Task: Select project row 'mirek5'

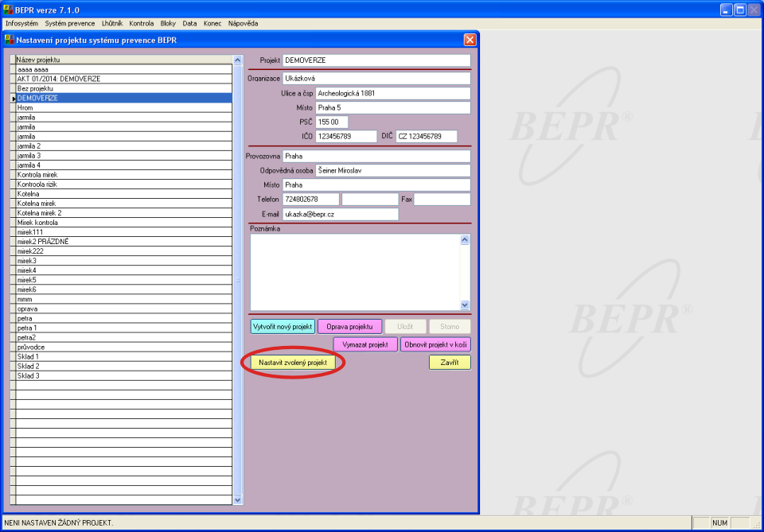Action: coord(124,280)
